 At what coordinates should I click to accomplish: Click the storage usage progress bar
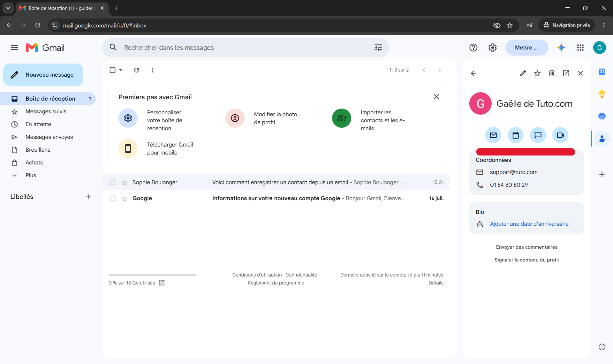tap(152, 275)
